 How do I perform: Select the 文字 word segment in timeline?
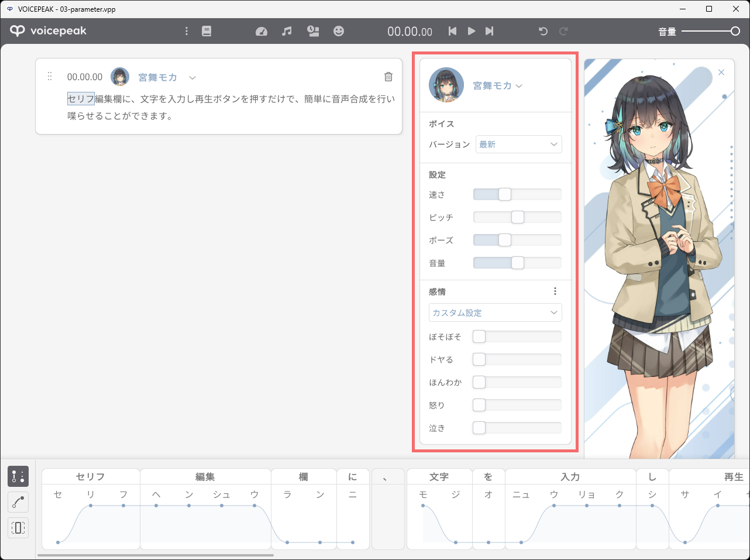click(x=439, y=476)
